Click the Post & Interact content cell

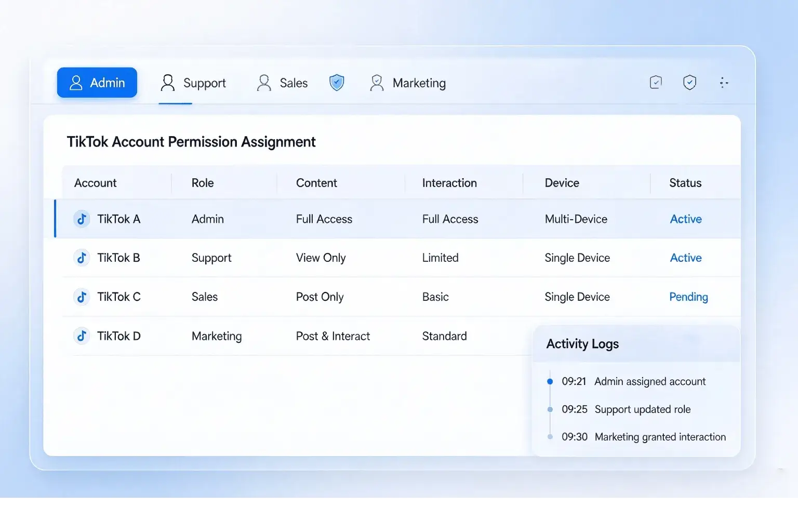coord(333,336)
